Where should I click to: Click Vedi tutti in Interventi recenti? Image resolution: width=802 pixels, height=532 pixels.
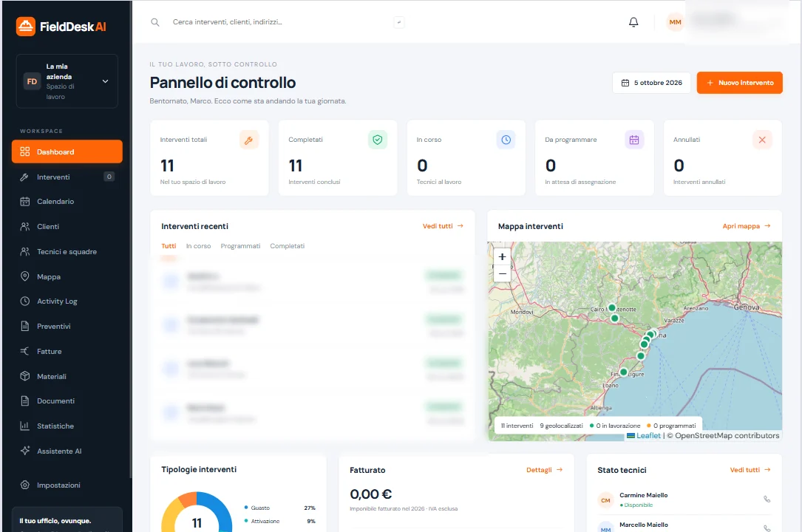(443, 226)
